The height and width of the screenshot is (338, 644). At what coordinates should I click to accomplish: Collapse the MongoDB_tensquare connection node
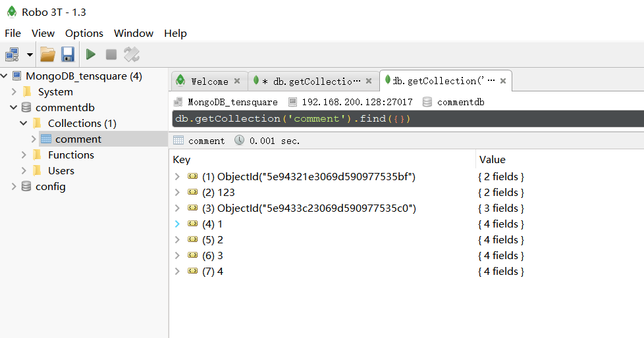point(4,76)
